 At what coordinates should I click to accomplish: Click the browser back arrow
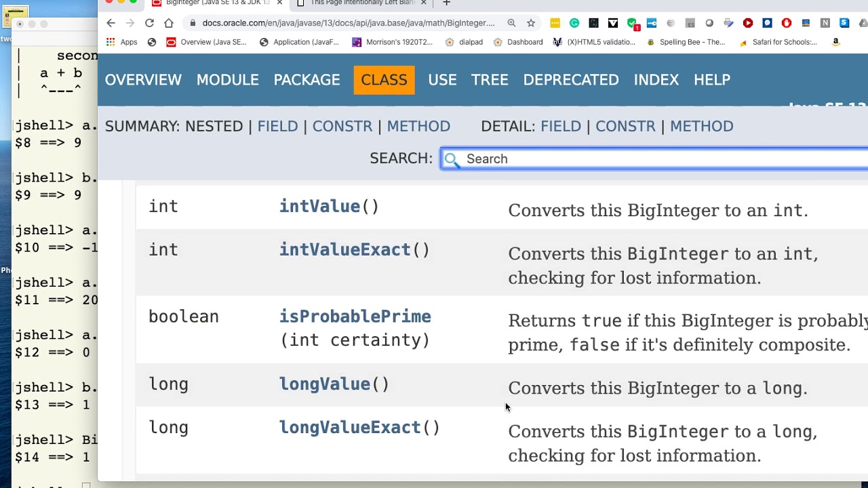pyautogui.click(x=111, y=23)
